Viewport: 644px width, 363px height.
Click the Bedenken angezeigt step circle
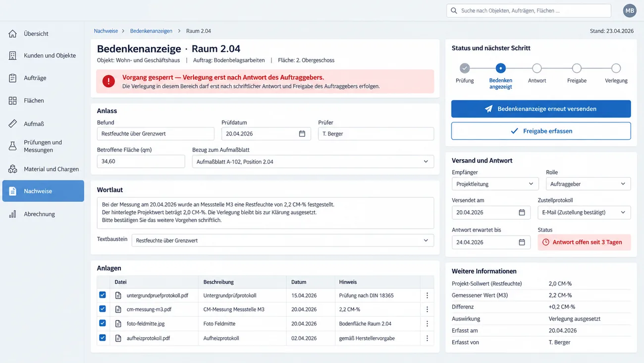[500, 68]
